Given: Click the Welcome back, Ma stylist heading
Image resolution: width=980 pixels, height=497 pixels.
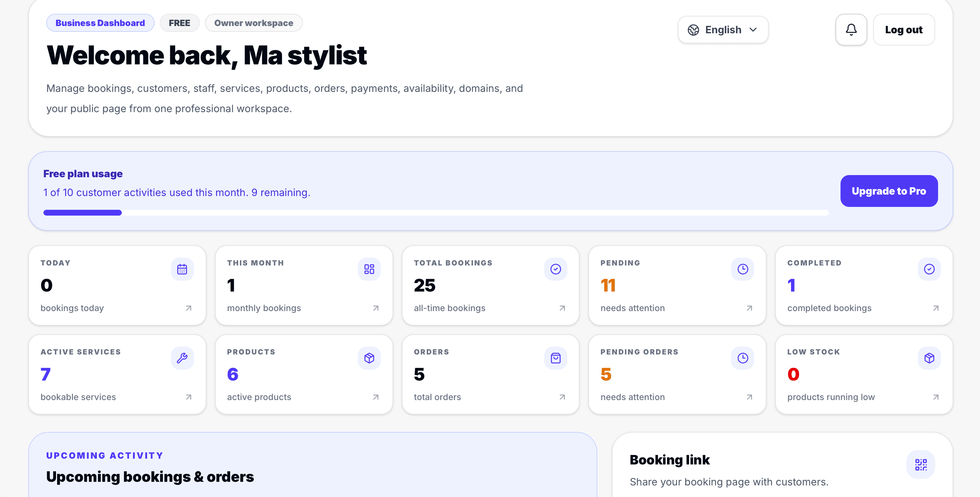Looking at the screenshot, I should coord(206,56).
